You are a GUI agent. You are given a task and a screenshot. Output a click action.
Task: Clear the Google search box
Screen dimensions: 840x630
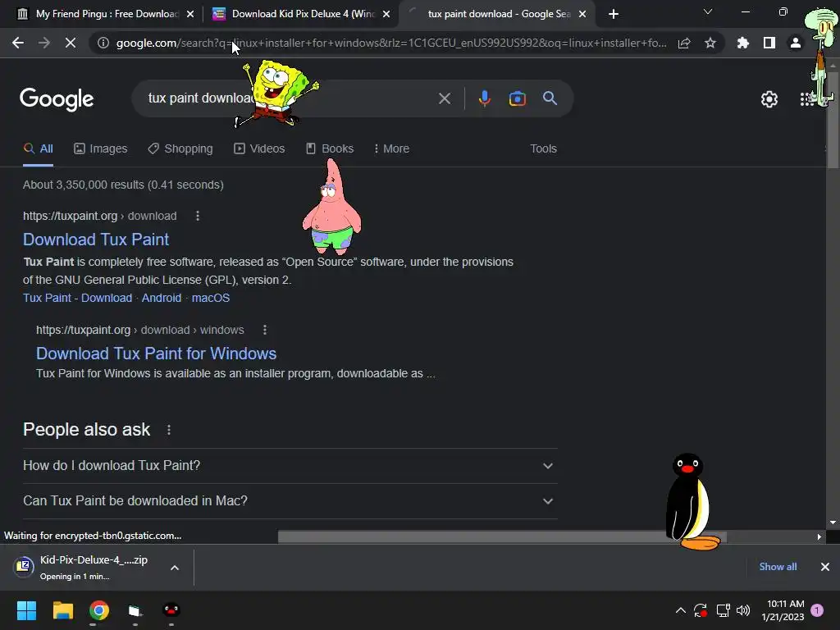click(x=444, y=98)
